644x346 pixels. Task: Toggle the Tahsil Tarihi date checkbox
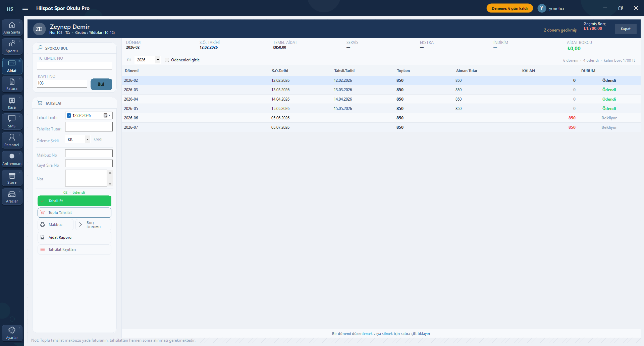[x=69, y=116]
